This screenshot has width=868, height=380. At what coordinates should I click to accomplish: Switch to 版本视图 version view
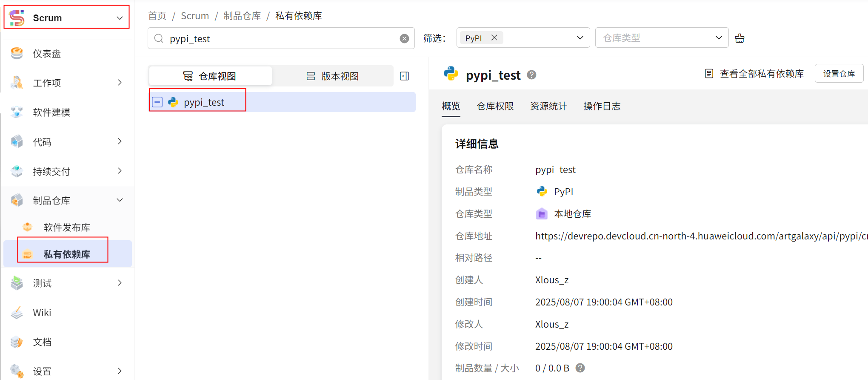coord(333,76)
